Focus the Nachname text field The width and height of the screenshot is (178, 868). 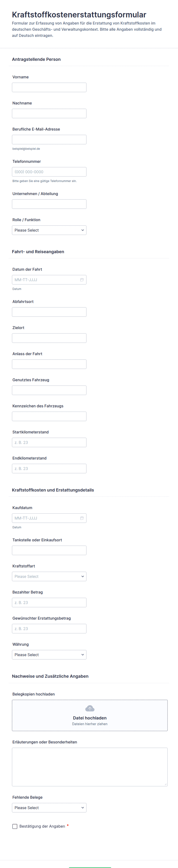(49, 113)
